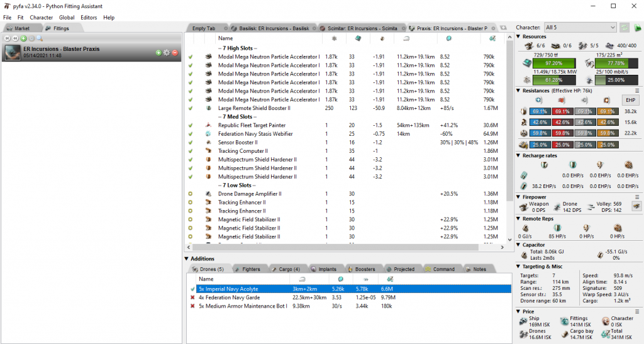Click the shield row icon beside 69.1% resists
The image size is (644, 344).
click(524, 111)
